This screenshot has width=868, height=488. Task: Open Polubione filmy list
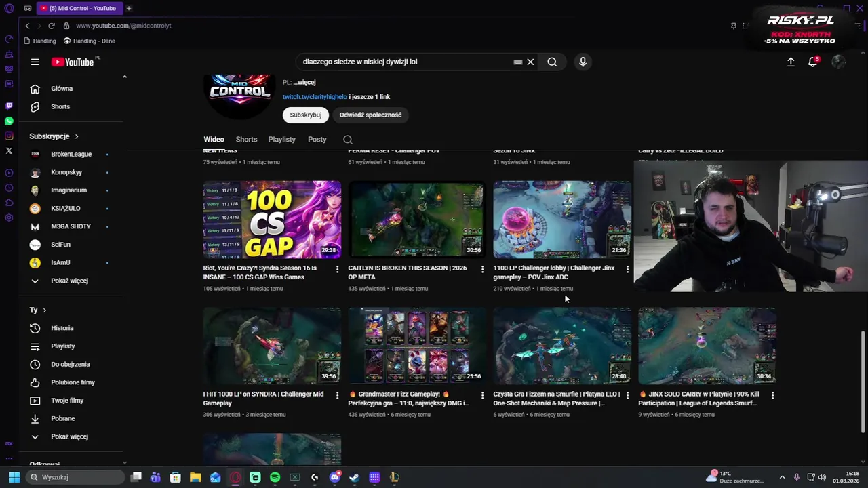tap(73, 382)
